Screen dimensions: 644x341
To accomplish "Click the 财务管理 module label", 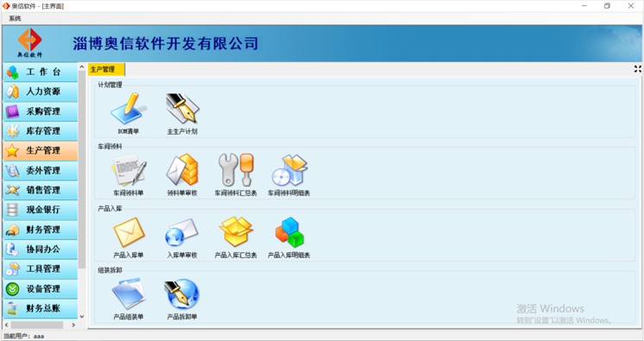I will pyautogui.click(x=43, y=230).
